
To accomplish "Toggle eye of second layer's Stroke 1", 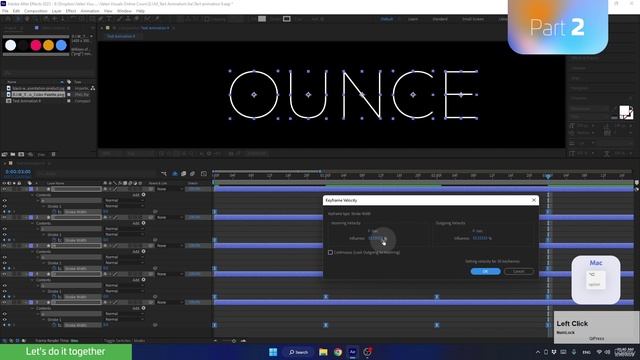I will [4, 235].
